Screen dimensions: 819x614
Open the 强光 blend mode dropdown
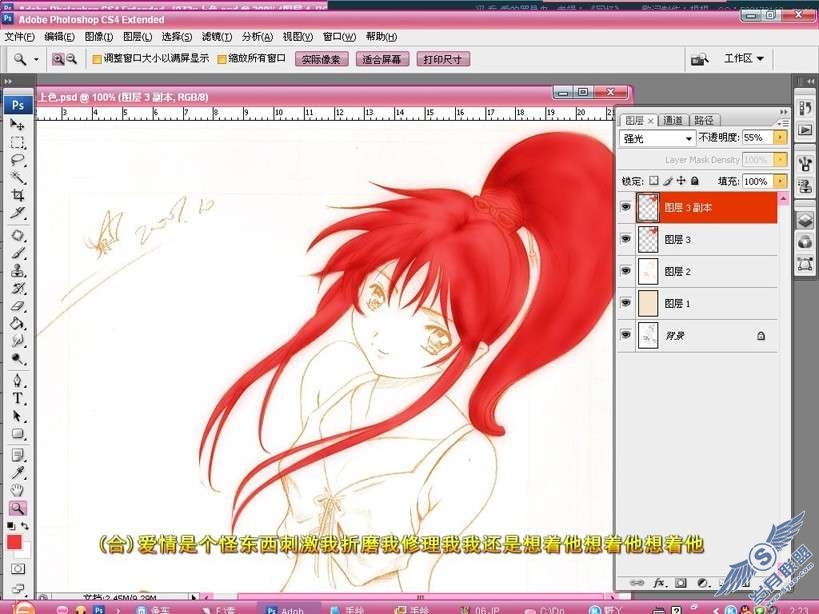click(x=657, y=138)
